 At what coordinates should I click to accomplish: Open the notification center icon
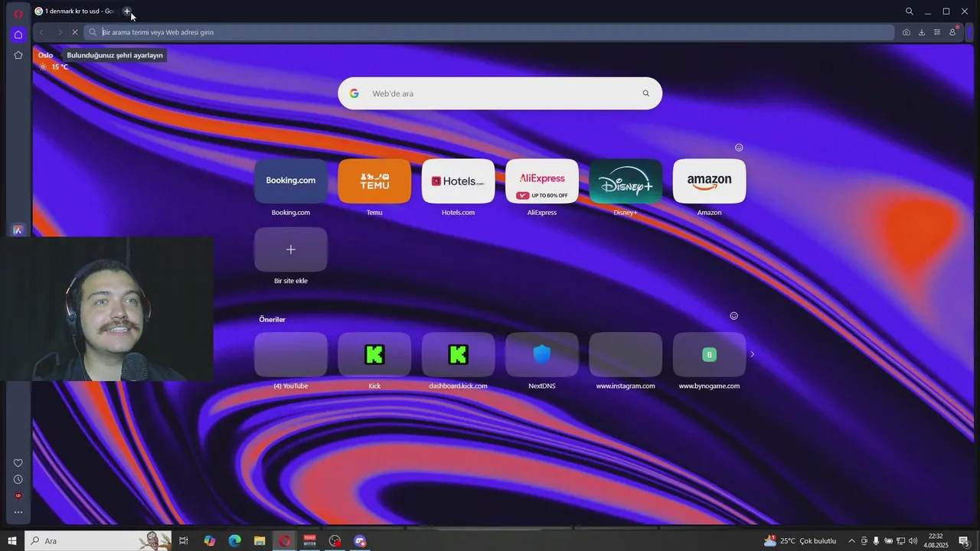click(x=964, y=541)
